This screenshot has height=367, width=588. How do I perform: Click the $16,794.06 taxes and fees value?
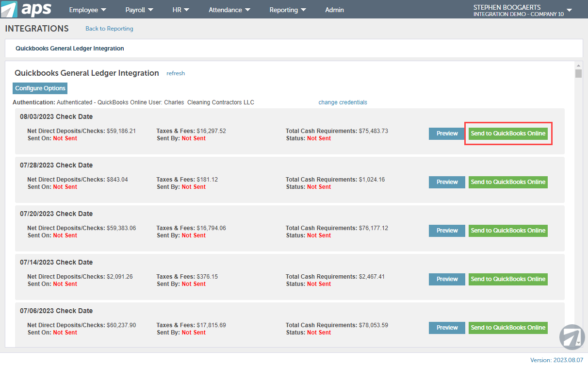pyautogui.click(x=212, y=228)
